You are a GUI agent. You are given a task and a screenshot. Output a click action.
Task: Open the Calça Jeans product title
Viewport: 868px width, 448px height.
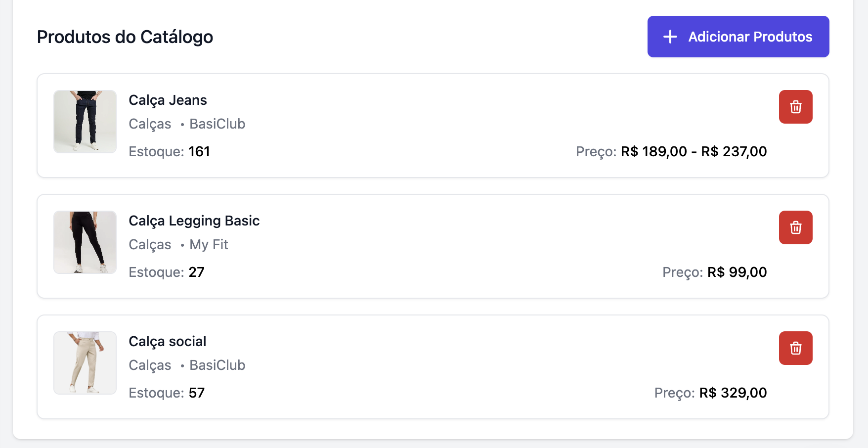(x=168, y=100)
